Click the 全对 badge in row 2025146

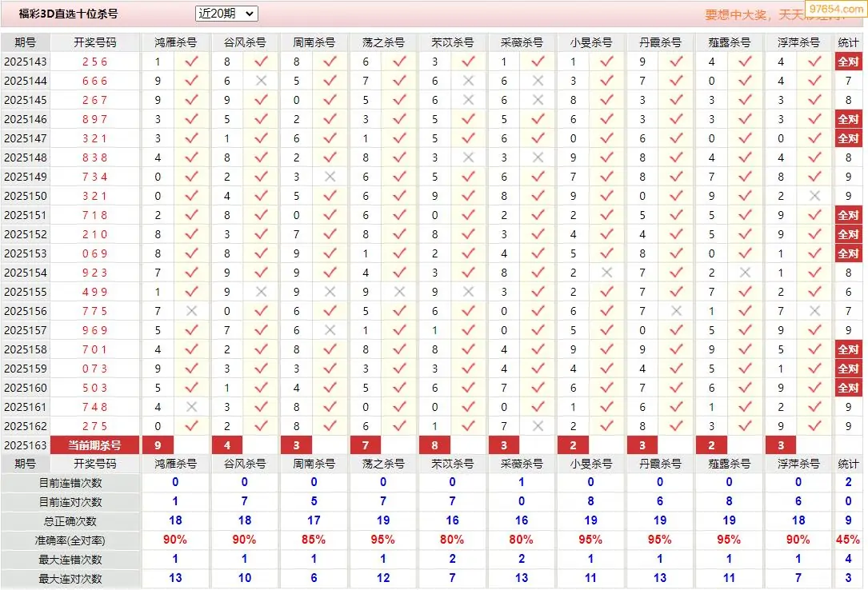(848, 119)
